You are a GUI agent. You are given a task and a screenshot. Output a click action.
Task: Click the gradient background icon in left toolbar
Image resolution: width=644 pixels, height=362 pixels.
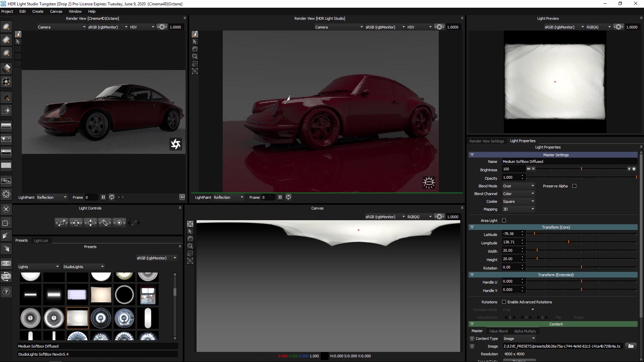[6, 126]
